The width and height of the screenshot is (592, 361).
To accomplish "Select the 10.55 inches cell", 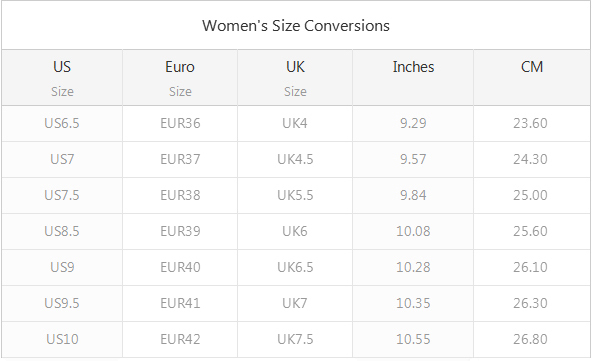I will tap(413, 339).
